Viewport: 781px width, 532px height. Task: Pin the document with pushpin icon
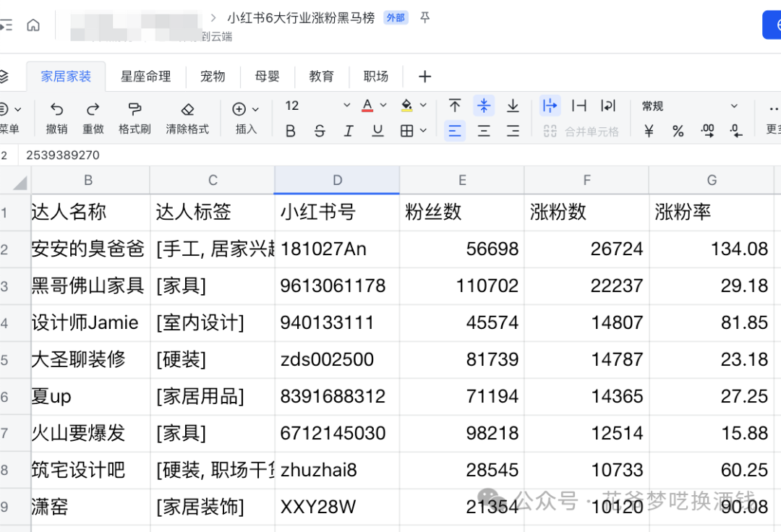(x=425, y=18)
